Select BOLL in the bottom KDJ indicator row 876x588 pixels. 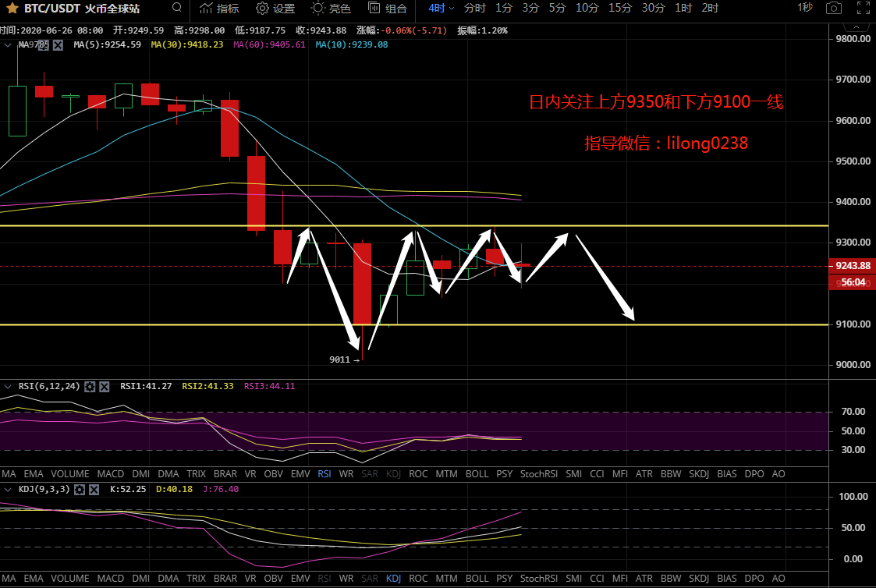click(x=477, y=579)
